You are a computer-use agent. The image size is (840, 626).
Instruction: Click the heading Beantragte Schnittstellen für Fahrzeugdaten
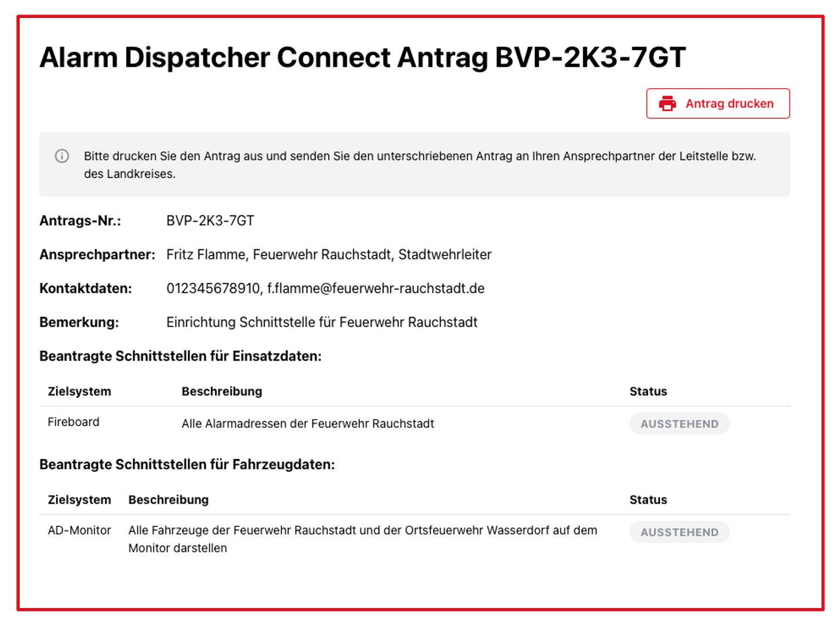point(187,464)
